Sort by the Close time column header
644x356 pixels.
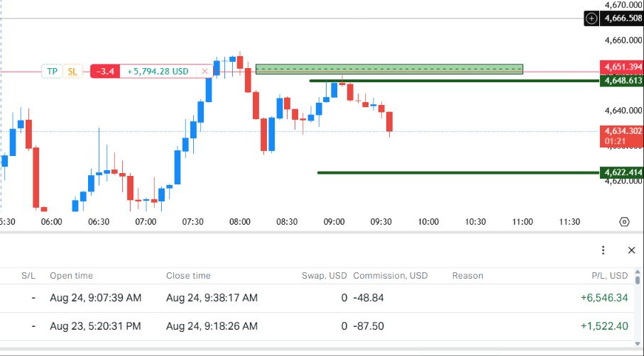[188, 276]
